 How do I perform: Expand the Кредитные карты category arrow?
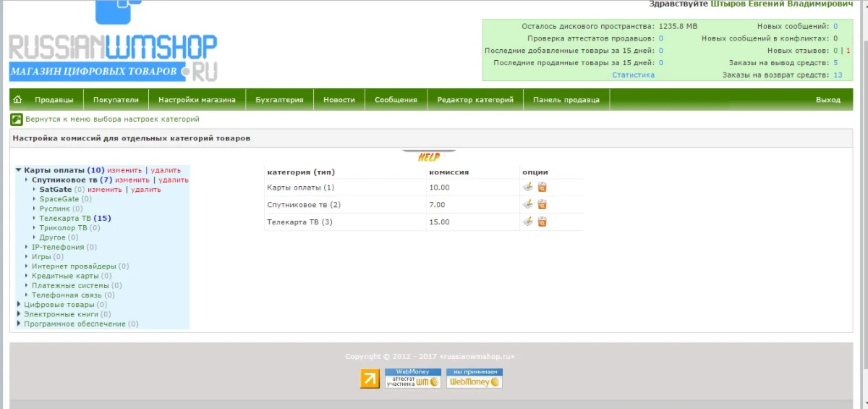click(27, 276)
